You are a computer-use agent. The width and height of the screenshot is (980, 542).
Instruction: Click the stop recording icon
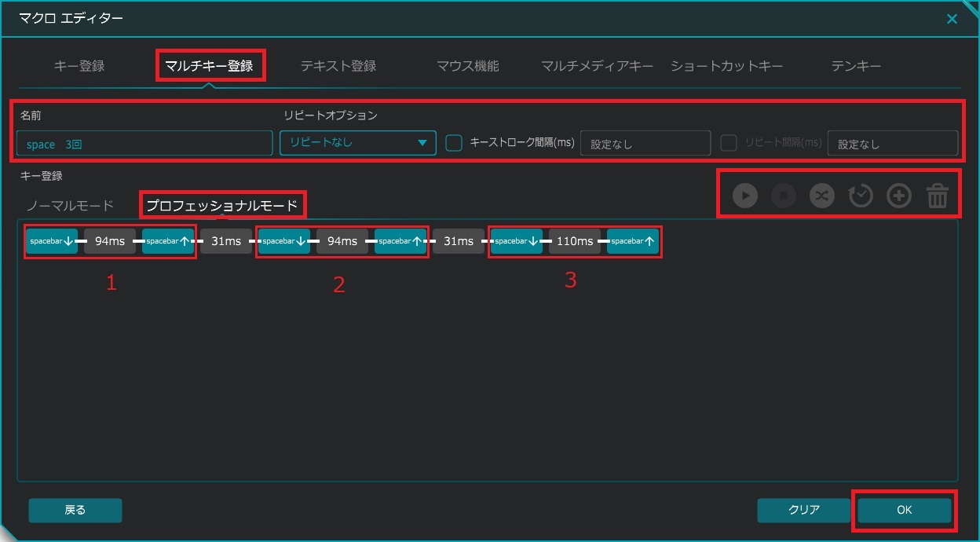(784, 196)
